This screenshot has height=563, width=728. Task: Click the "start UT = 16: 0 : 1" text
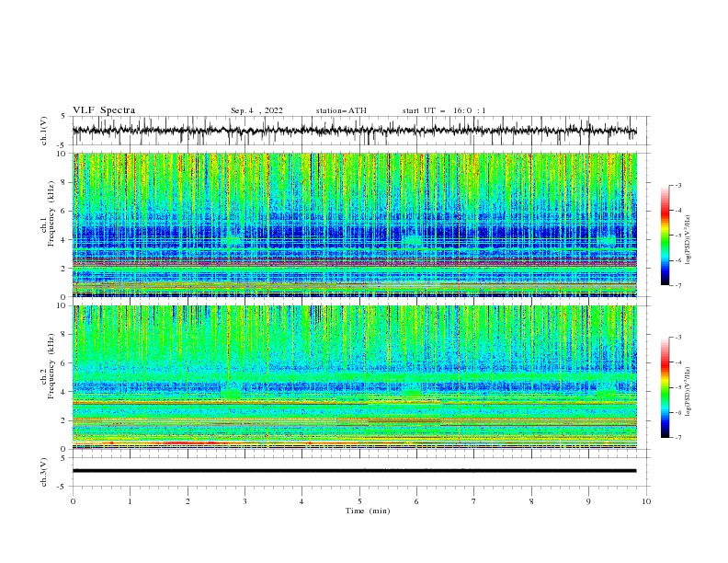coord(444,110)
